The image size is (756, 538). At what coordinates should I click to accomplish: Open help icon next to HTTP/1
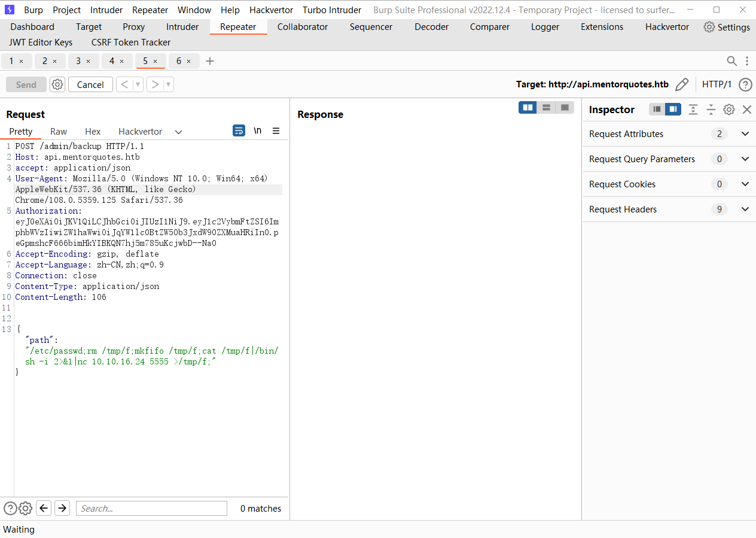(745, 84)
